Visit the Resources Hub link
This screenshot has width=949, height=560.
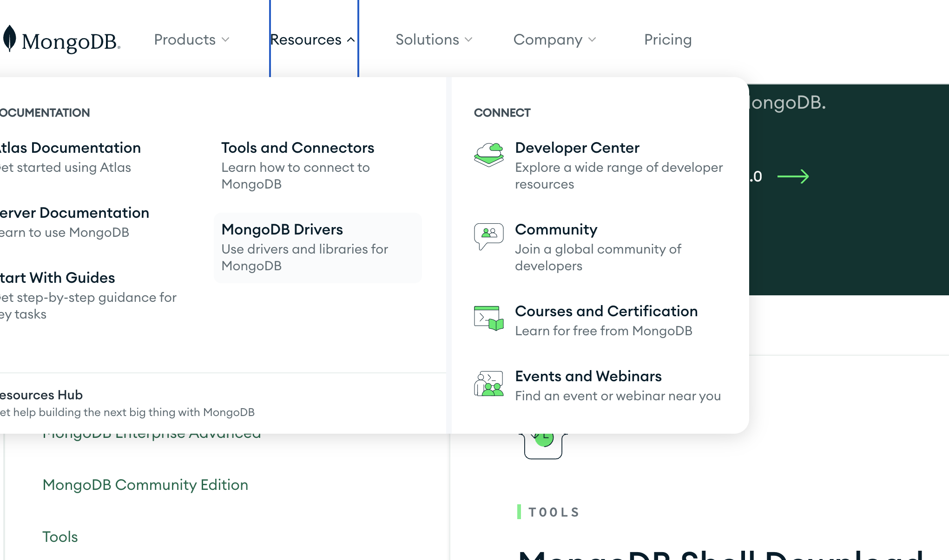pos(41,395)
